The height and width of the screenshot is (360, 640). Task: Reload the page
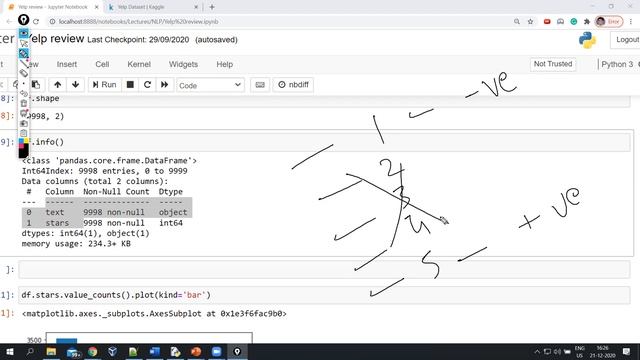point(36,21)
